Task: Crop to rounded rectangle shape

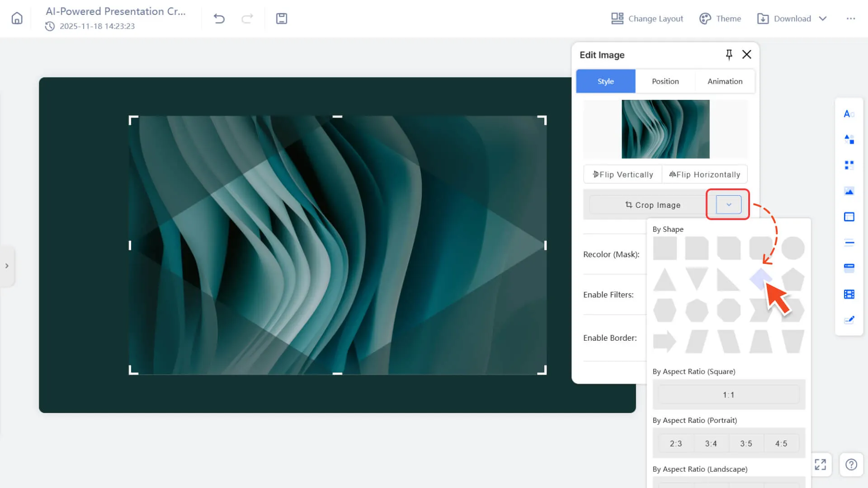Action: point(761,248)
